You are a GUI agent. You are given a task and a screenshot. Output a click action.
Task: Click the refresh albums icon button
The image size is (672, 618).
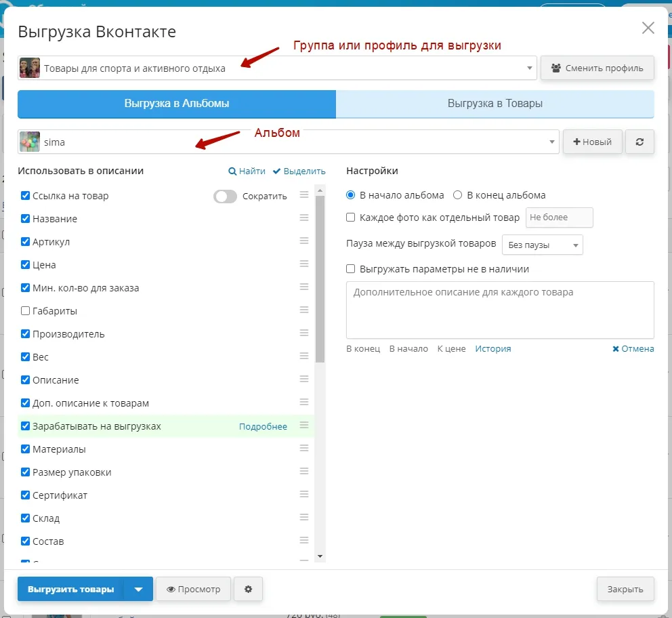[639, 142]
